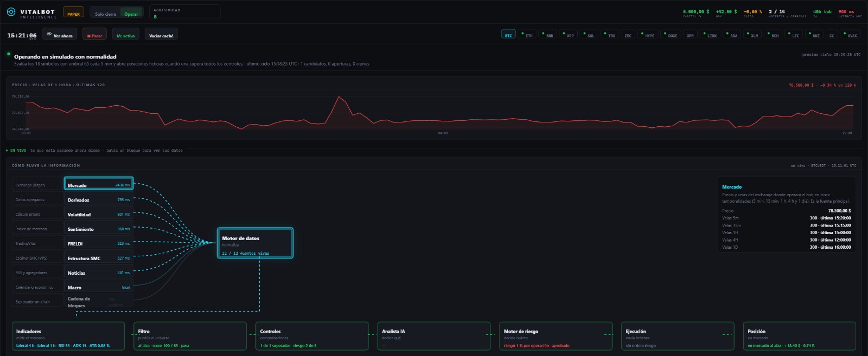Switch to the XMR symbol
The width and height of the screenshot is (868, 356).
[690, 35]
